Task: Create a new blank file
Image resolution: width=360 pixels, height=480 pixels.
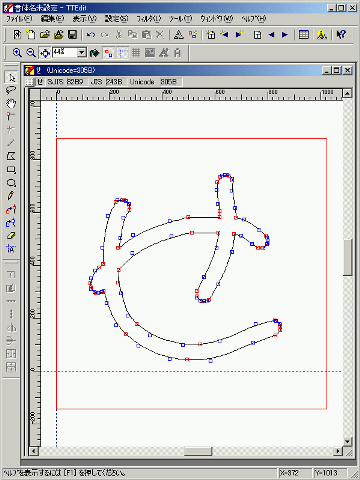Action: coord(31,35)
